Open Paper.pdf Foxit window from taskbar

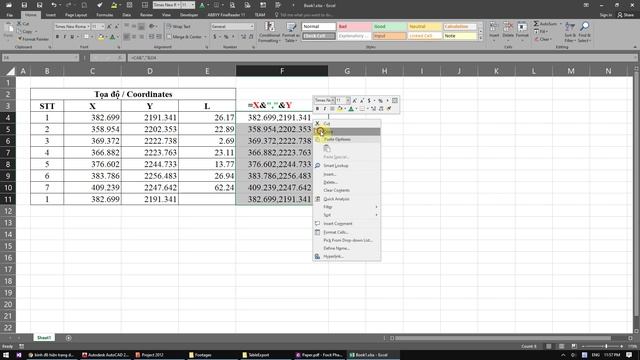point(320,355)
